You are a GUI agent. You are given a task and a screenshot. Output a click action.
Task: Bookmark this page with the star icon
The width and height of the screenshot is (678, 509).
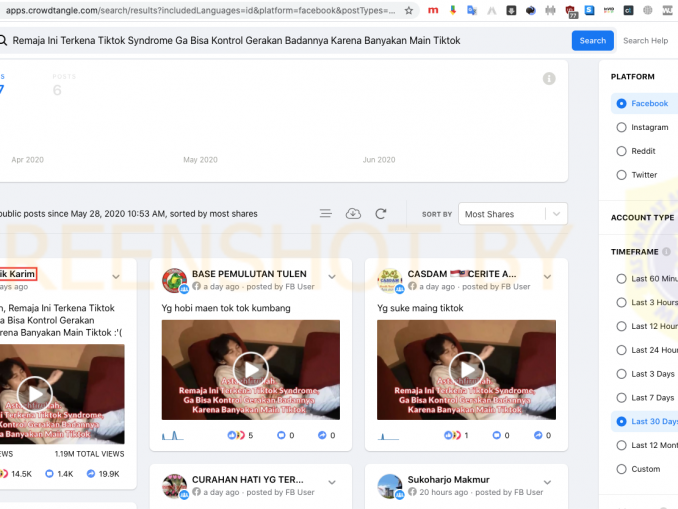(x=409, y=10)
